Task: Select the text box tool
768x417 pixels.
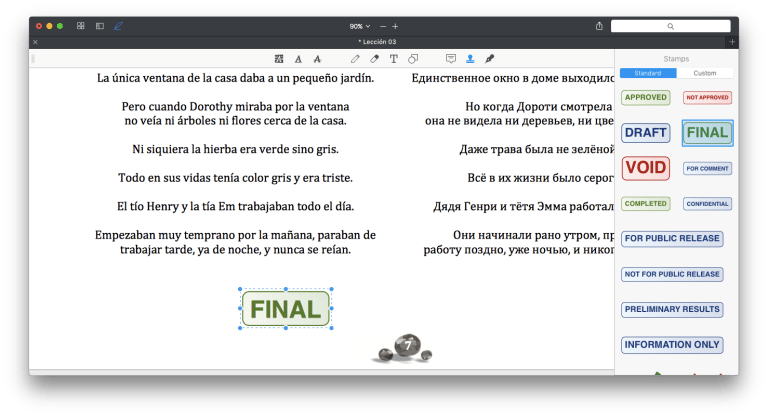Action: click(x=393, y=59)
